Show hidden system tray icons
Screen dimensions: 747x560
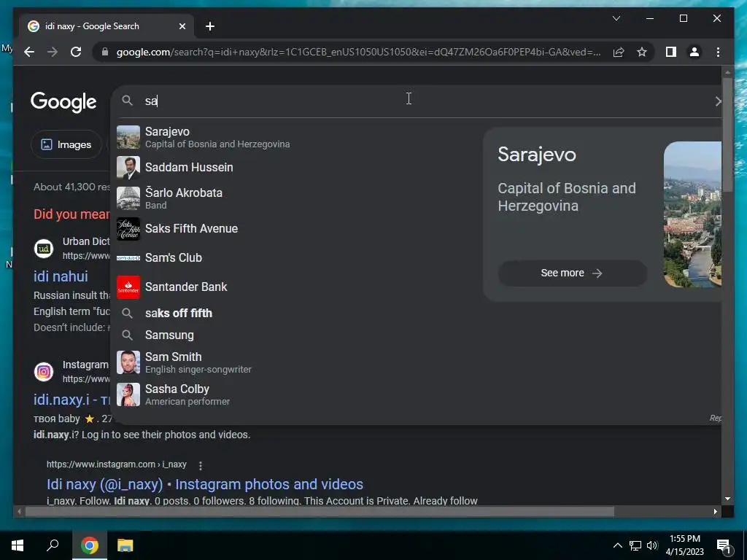pos(617,545)
